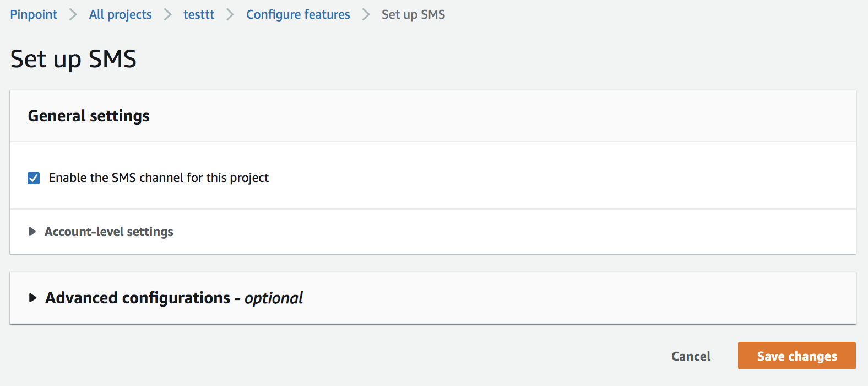868x386 pixels.
Task: Navigate to the testtt project breadcrumb
Action: [199, 15]
